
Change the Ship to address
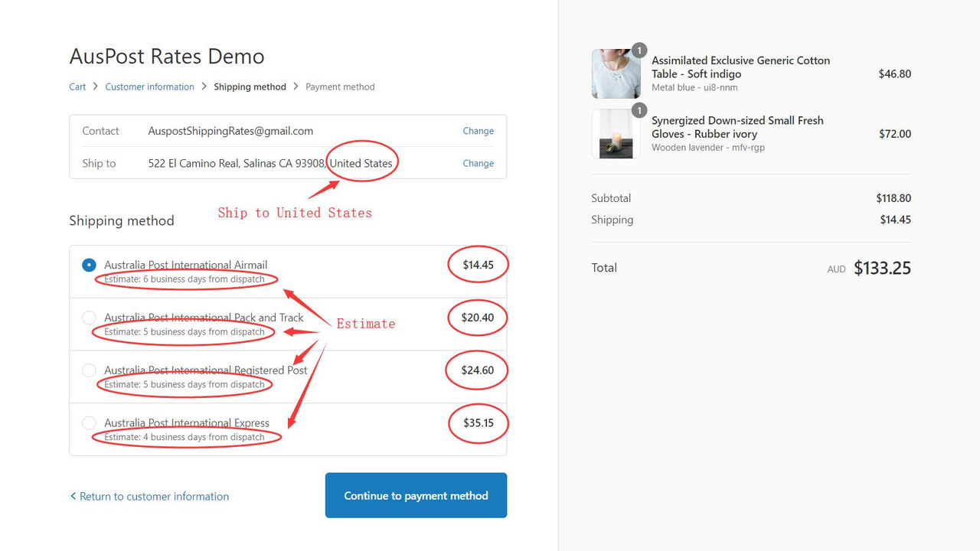(478, 163)
